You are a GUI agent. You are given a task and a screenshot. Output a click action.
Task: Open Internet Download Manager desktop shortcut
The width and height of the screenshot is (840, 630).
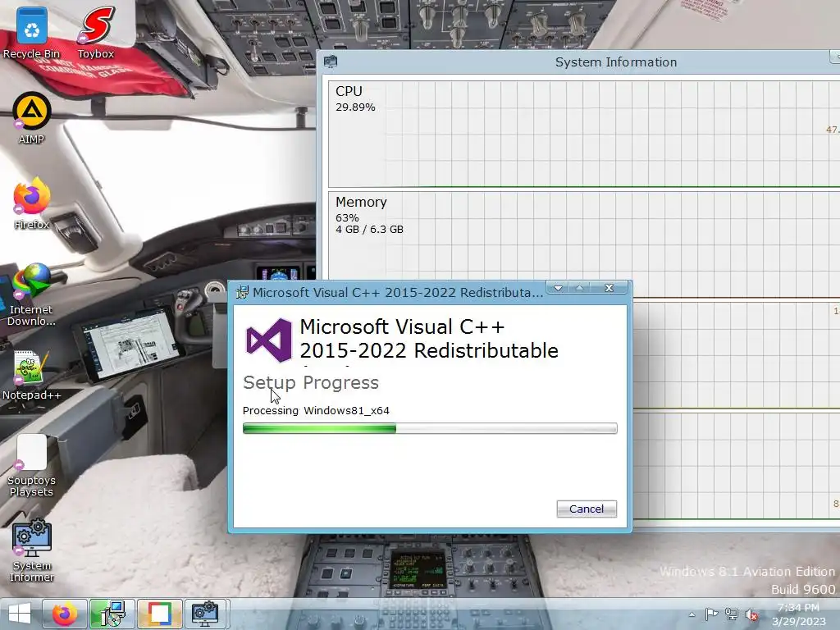(31, 294)
